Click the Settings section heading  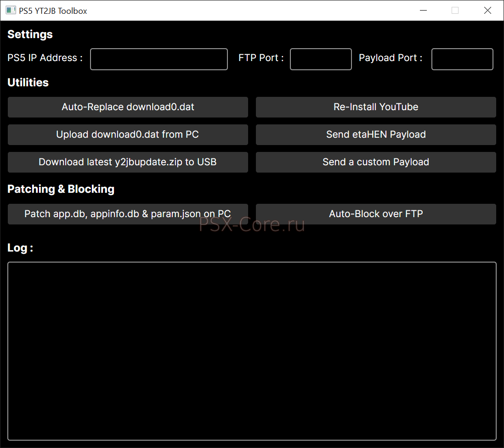point(30,34)
